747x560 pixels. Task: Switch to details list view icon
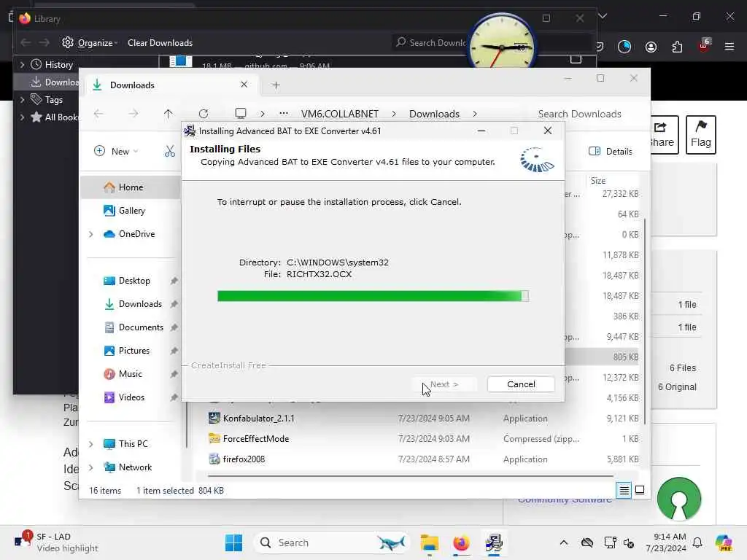pyautogui.click(x=624, y=490)
